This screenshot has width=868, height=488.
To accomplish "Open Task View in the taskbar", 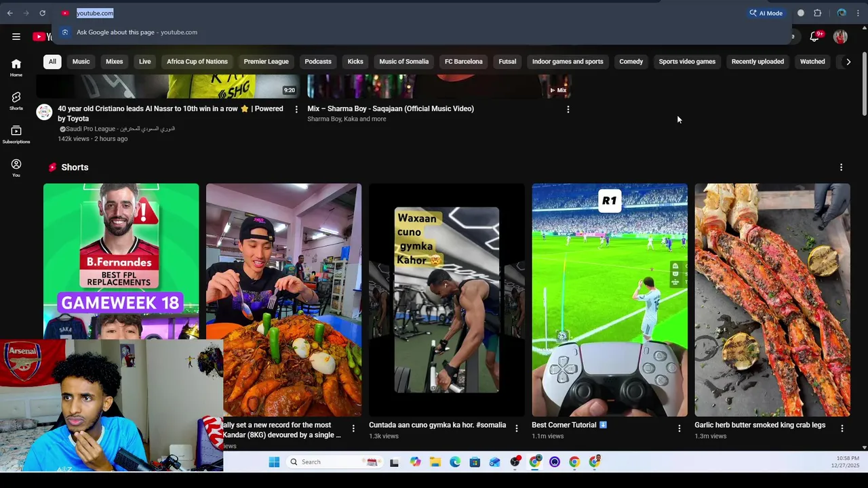I will [394, 462].
